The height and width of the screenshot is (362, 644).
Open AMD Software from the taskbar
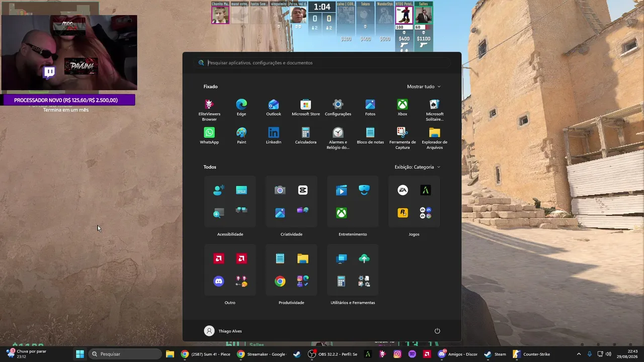(427, 354)
